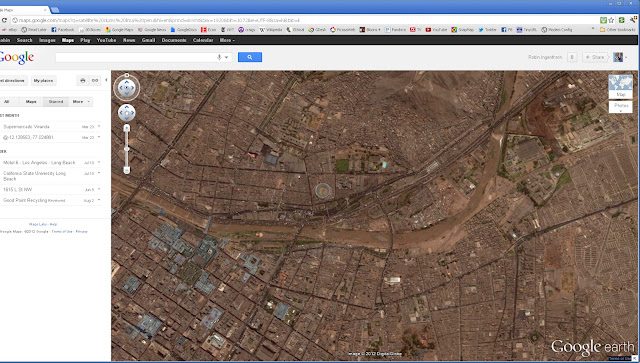Expand the More menu in Google bar
This screenshot has height=363, width=640.
tap(227, 40)
